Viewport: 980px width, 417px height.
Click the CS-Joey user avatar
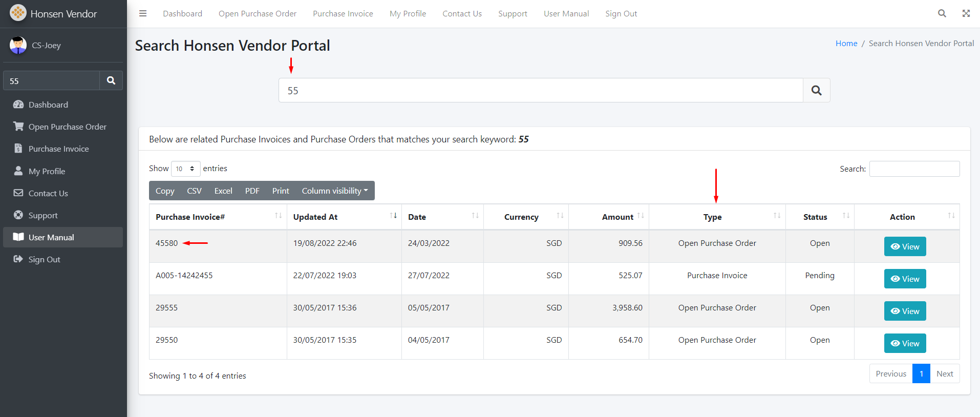coord(18,45)
